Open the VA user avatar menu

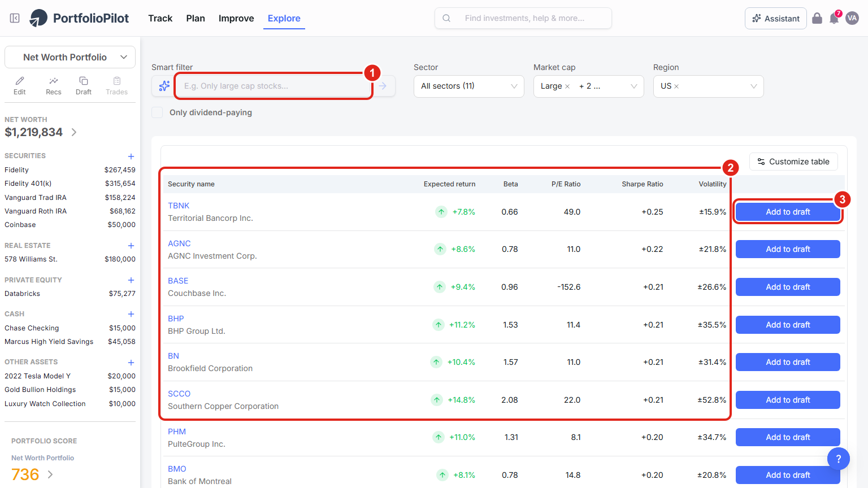852,18
